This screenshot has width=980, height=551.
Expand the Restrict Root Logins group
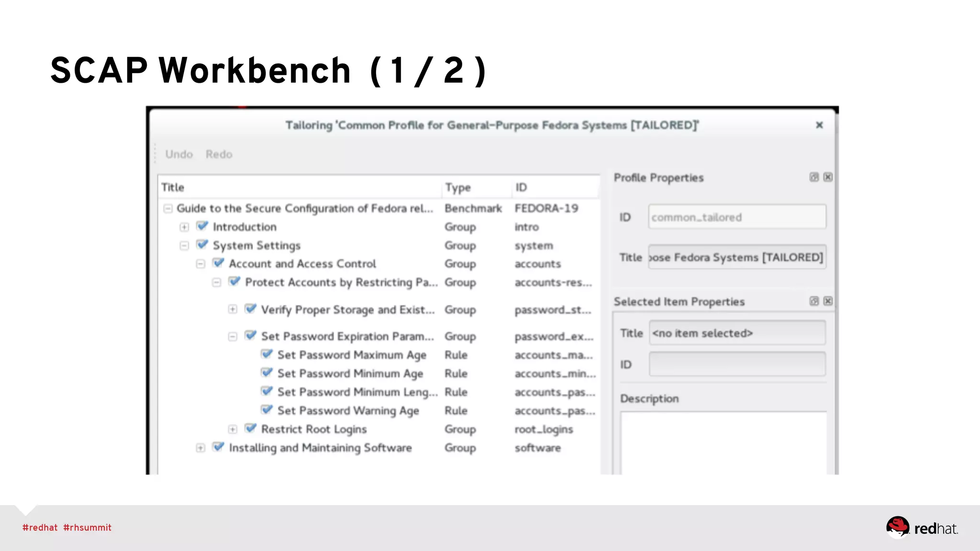tap(233, 430)
